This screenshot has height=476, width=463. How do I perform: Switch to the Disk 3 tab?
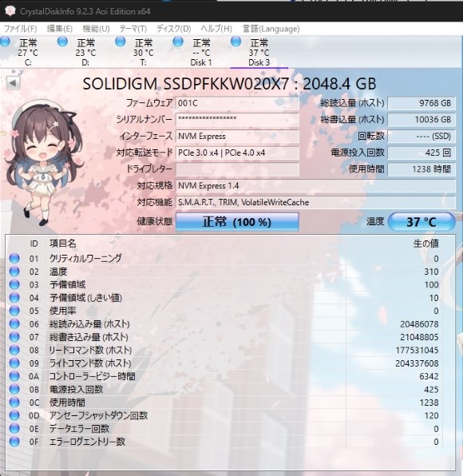[259, 52]
